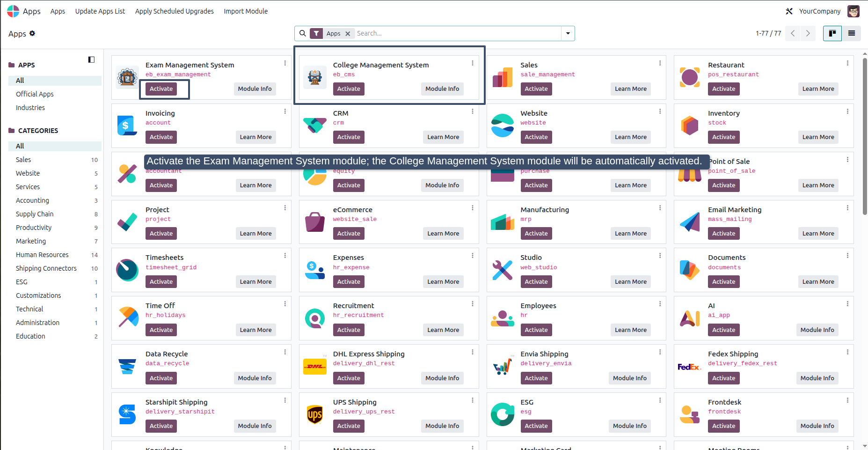
Task: Click the Studio app icon
Action: 503,270
